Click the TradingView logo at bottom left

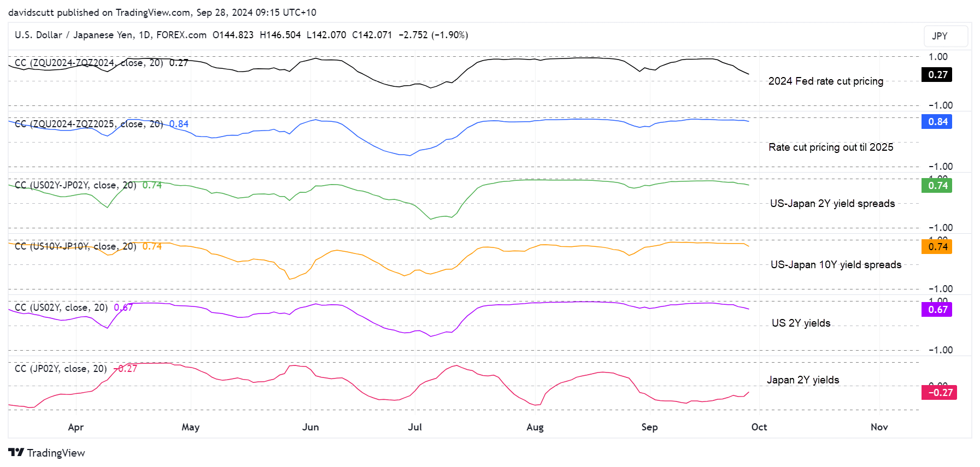click(46, 453)
